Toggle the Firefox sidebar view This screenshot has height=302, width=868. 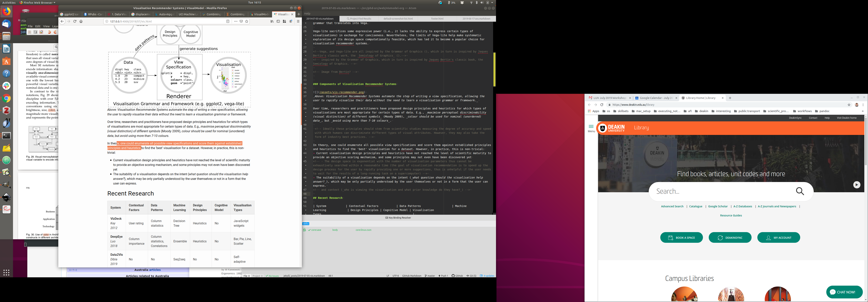coord(278,21)
